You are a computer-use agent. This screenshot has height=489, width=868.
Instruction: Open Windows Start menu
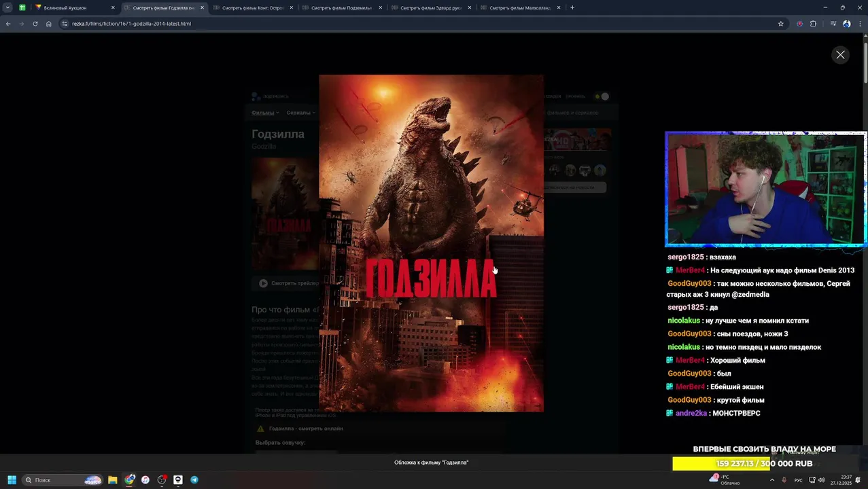click(12, 480)
